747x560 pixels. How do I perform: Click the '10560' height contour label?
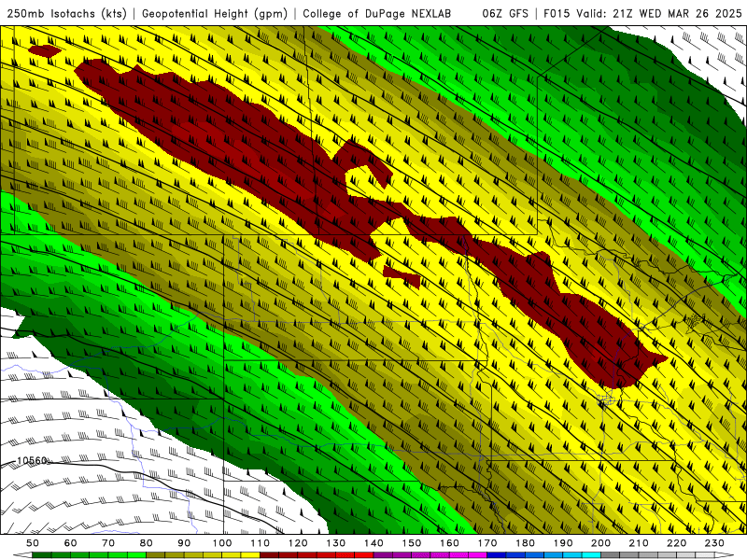32,460
